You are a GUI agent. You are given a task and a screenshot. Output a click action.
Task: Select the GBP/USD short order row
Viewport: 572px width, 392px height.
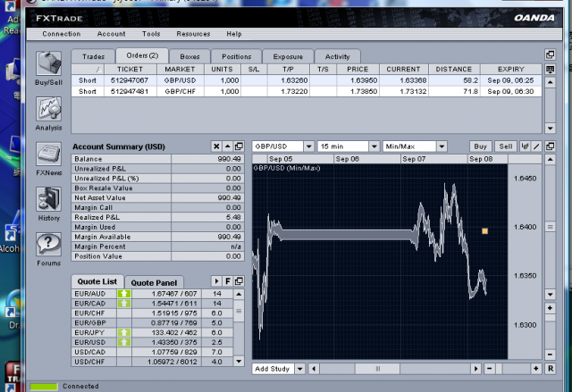307,80
